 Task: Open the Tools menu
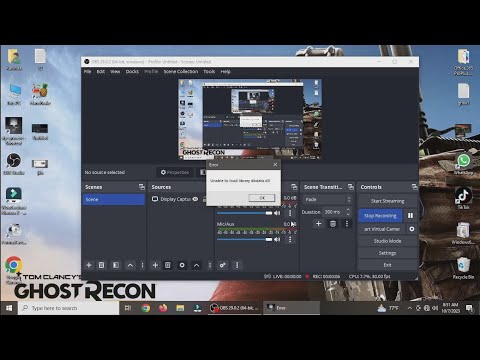coord(209,72)
